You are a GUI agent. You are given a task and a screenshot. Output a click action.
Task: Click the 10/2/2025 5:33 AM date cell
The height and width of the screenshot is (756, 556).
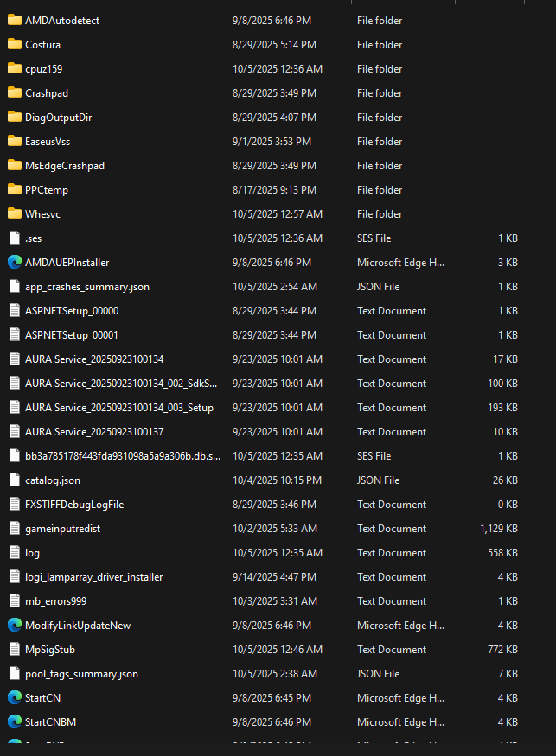[x=275, y=529]
